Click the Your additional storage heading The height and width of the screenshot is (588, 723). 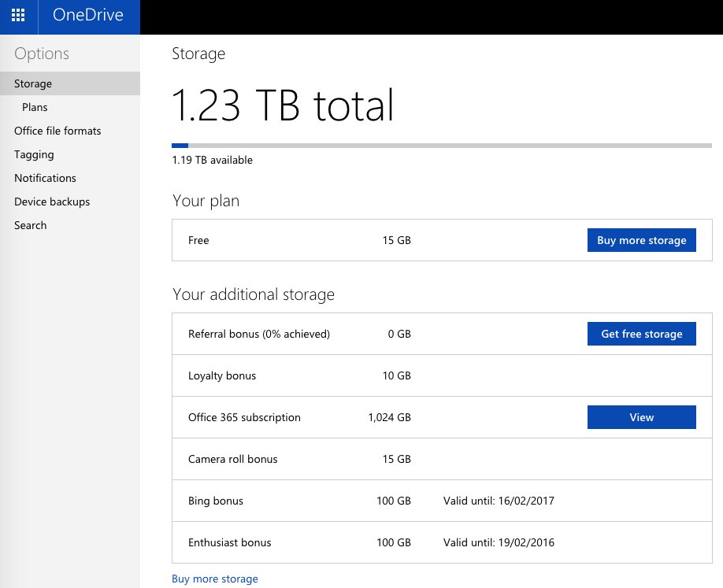pos(254,295)
